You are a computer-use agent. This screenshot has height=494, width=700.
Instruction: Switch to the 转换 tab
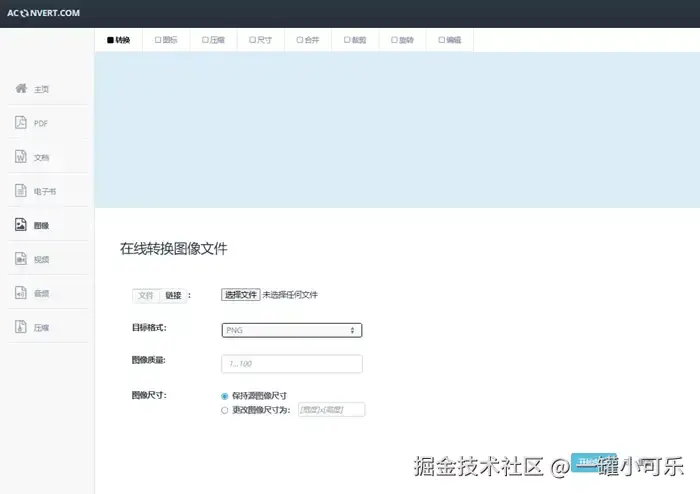tap(118, 40)
